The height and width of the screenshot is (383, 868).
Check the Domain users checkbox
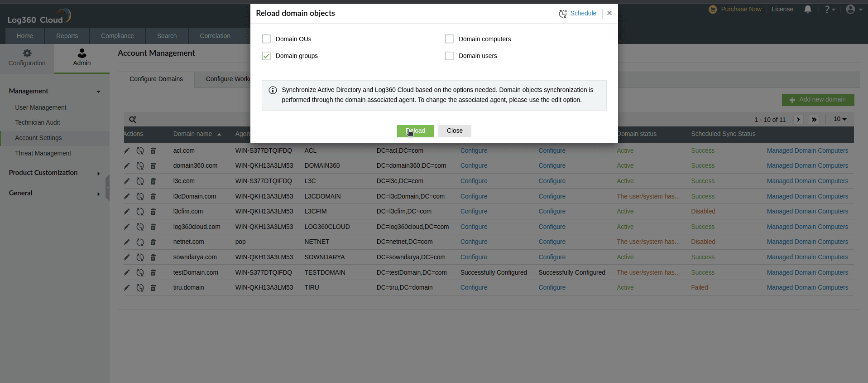pos(449,56)
